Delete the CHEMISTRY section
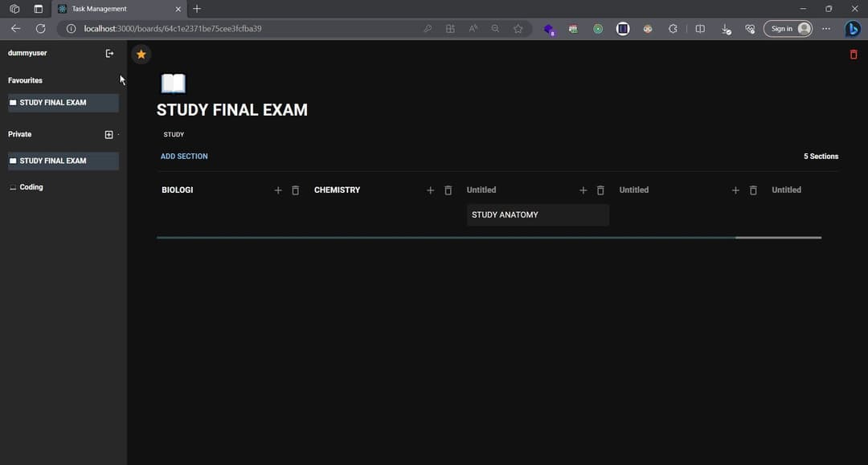 point(448,190)
